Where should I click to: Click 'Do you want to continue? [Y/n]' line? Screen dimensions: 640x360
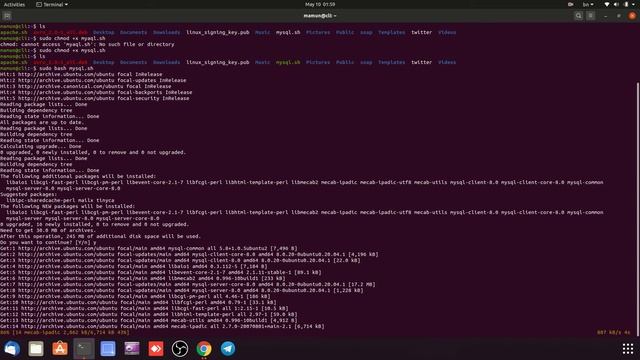pos(48,242)
